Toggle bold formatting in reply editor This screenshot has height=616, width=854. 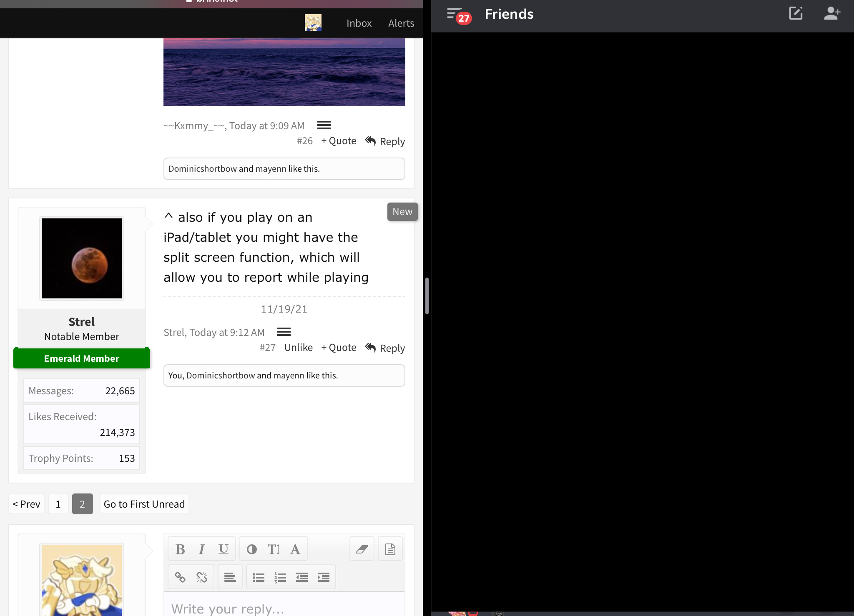pyautogui.click(x=180, y=549)
